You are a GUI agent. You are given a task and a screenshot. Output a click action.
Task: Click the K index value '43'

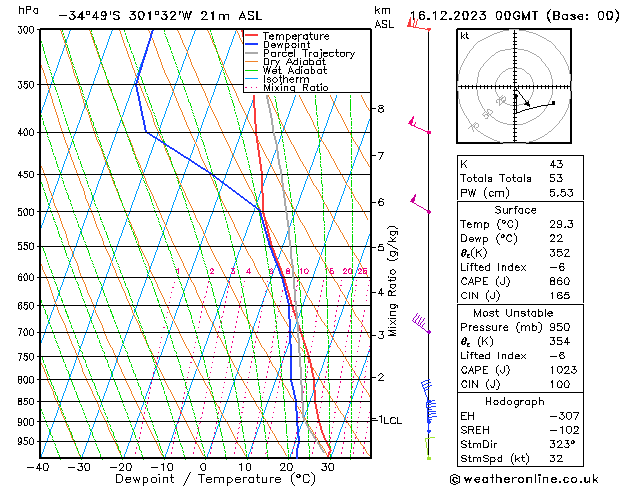point(556,164)
